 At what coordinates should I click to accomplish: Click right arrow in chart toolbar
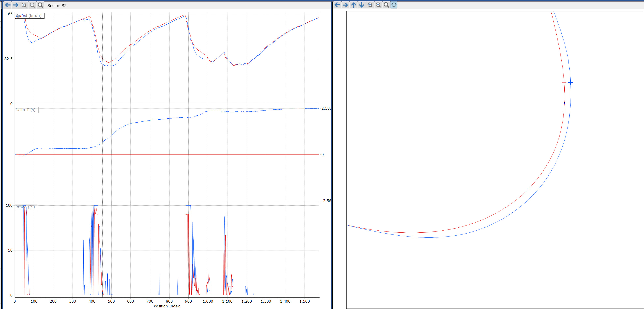pyautogui.click(x=16, y=5)
